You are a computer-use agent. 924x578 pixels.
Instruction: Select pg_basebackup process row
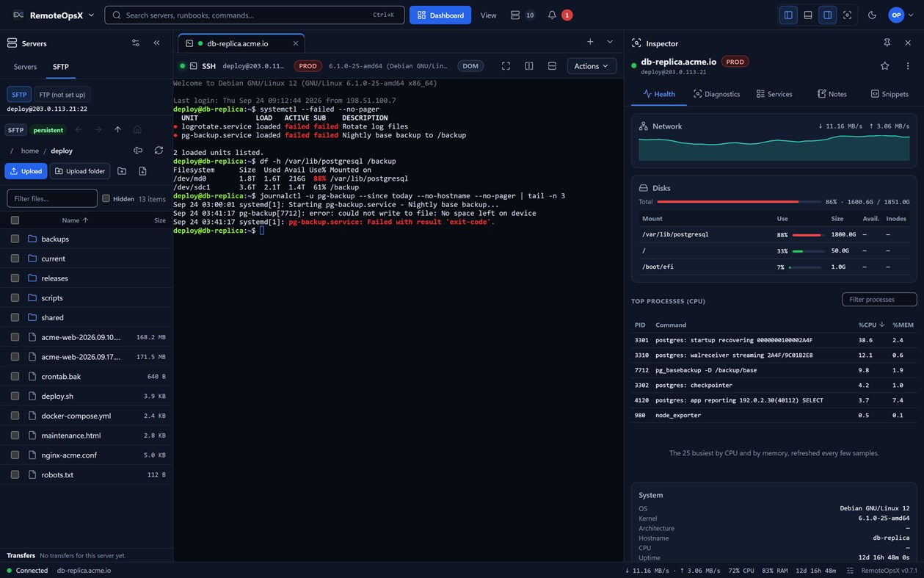(x=774, y=370)
